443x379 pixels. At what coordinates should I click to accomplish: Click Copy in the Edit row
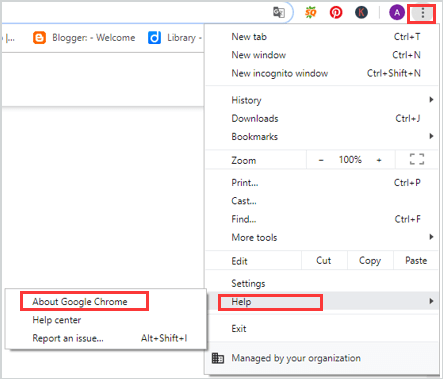[370, 260]
